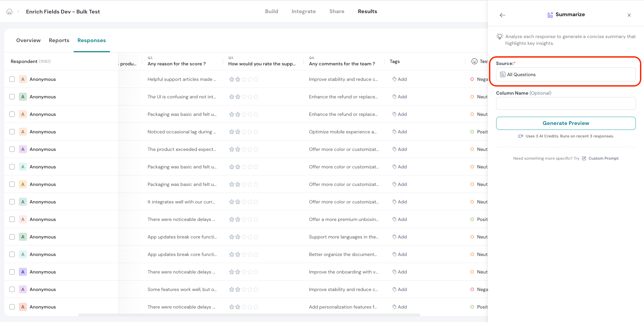Close the Summarize panel
This screenshot has width=644, height=323.
point(629,15)
